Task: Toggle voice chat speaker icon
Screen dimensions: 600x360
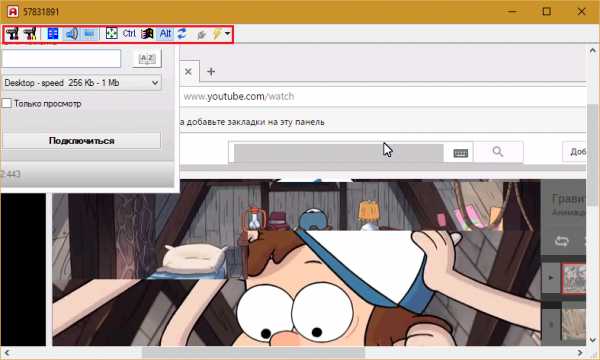Action: pos(71,34)
